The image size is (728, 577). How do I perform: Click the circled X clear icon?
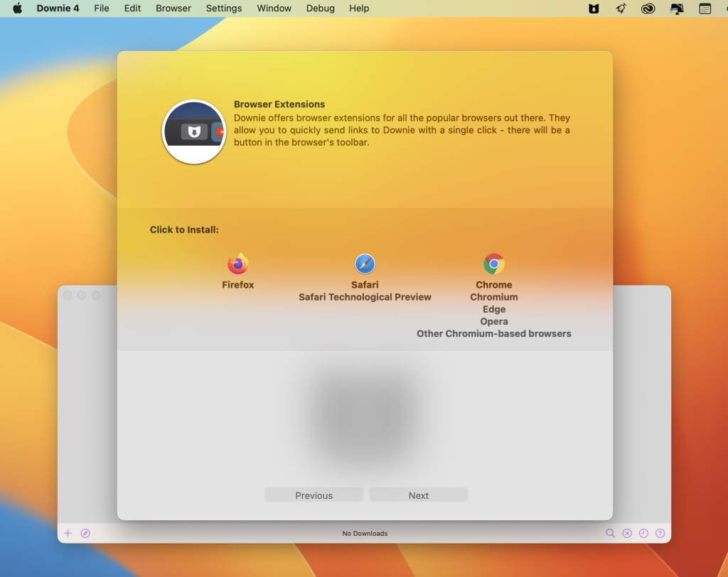coord(627,533)
